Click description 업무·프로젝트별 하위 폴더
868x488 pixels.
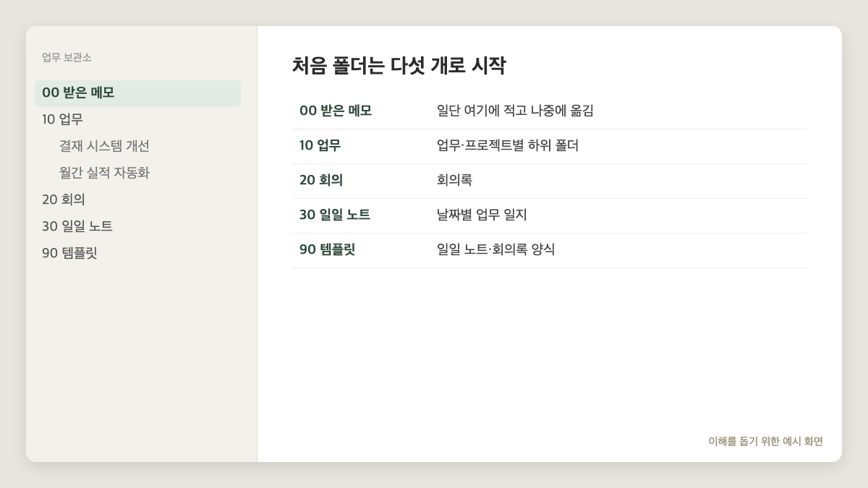point(508,146)
